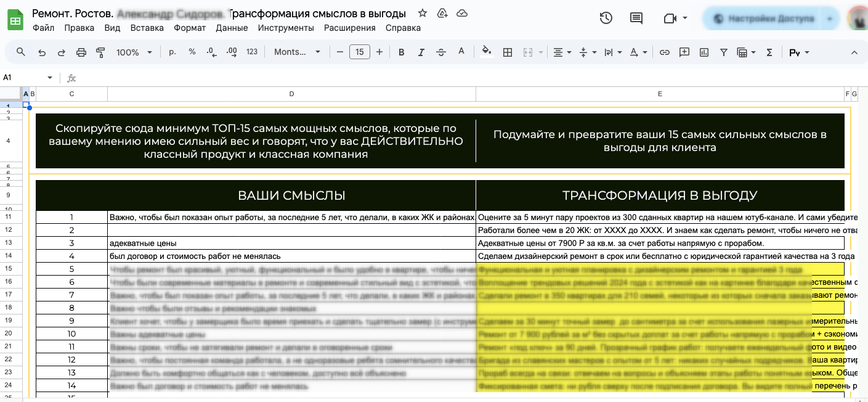Select column E header
Image resolution: width=868 pixels, height=402 pixels.
pyautogui.click(x=660, y=94)
